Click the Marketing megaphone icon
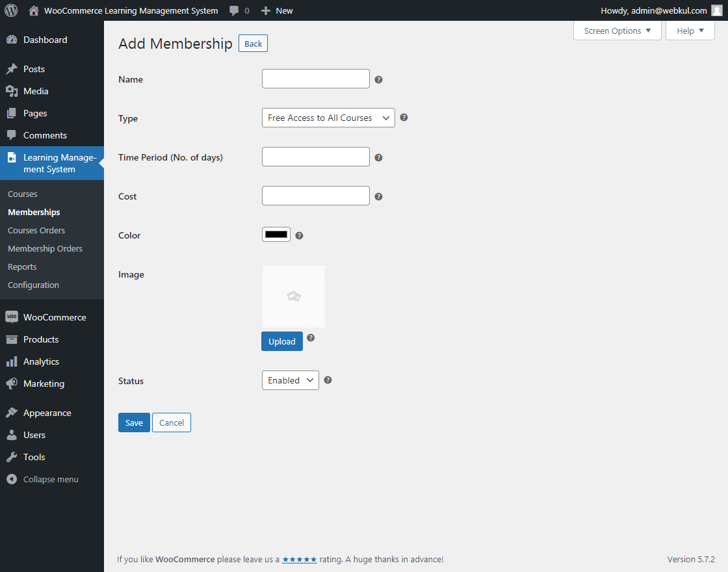728x572 pixels. coord(12,383)
